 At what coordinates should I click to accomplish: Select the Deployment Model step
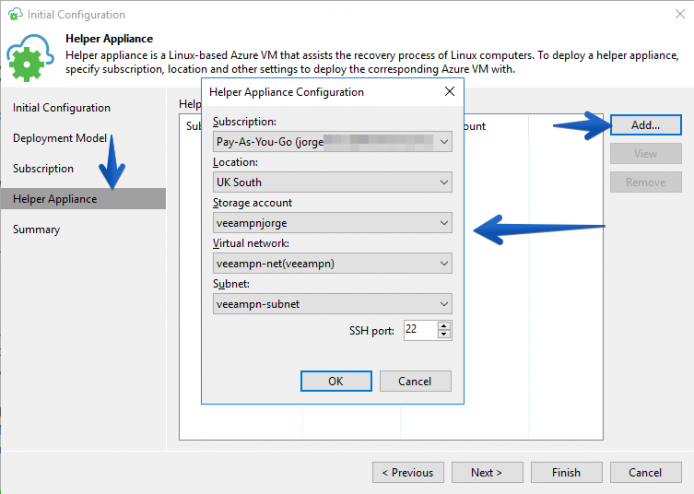60,138
